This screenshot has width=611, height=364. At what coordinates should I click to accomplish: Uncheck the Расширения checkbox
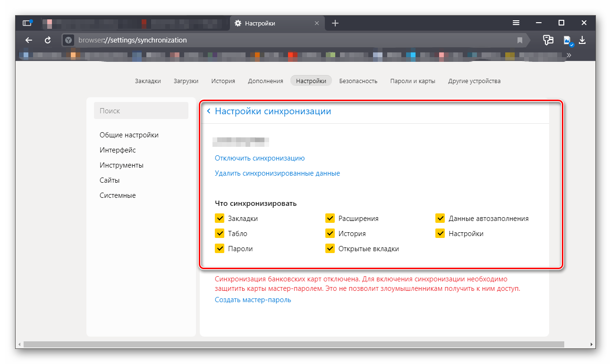tap(330, 218)
